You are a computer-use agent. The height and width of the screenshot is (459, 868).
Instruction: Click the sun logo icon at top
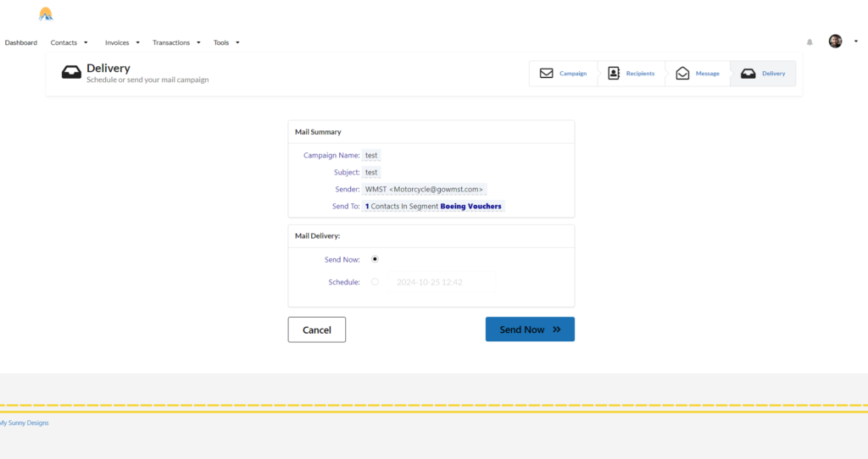[x=46, y=14]
